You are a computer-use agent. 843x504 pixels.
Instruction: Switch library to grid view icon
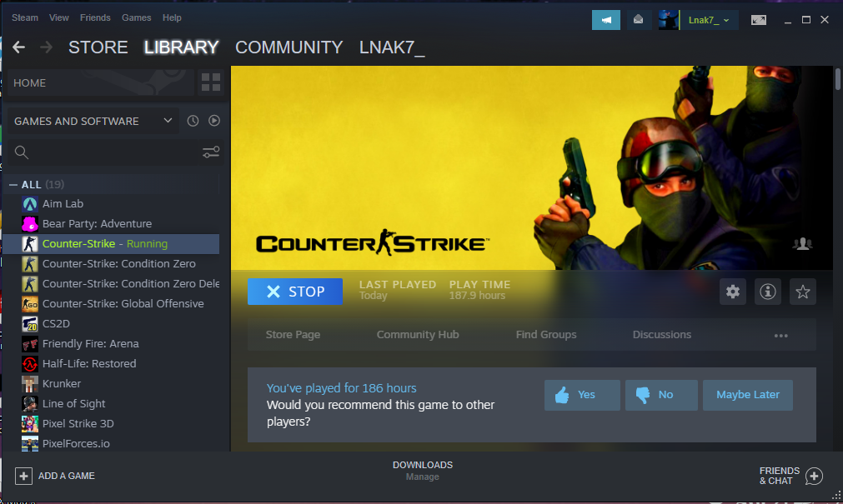click(x=211, y=82)
